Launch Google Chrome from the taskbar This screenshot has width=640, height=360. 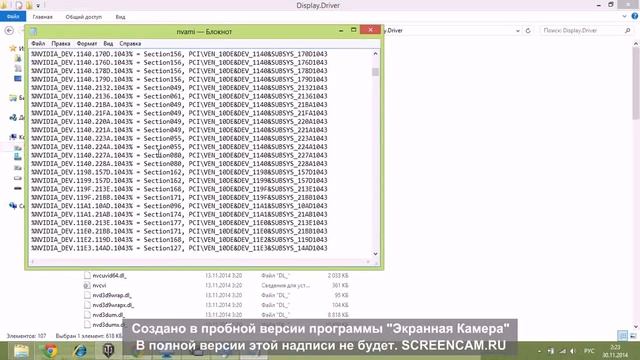click(51, 351)
